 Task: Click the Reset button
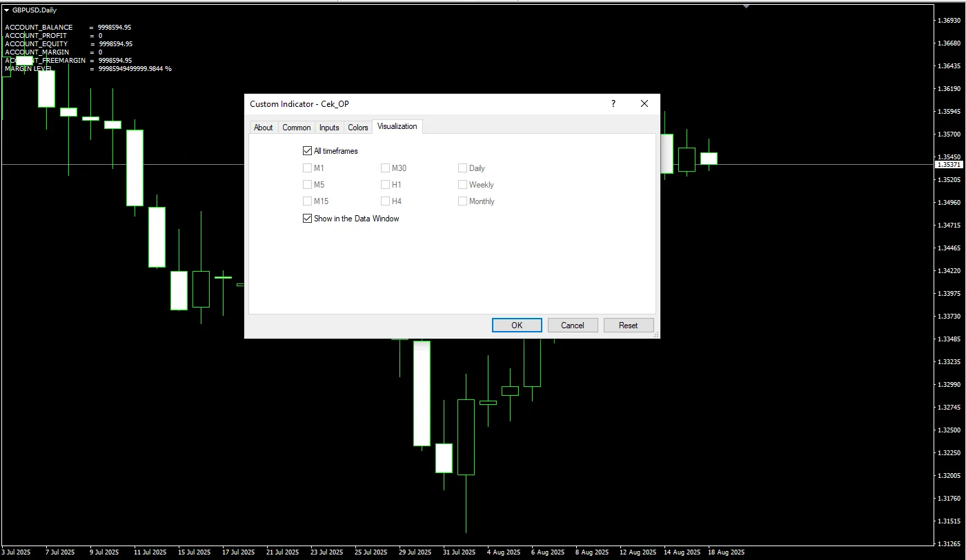click(628, 326)
